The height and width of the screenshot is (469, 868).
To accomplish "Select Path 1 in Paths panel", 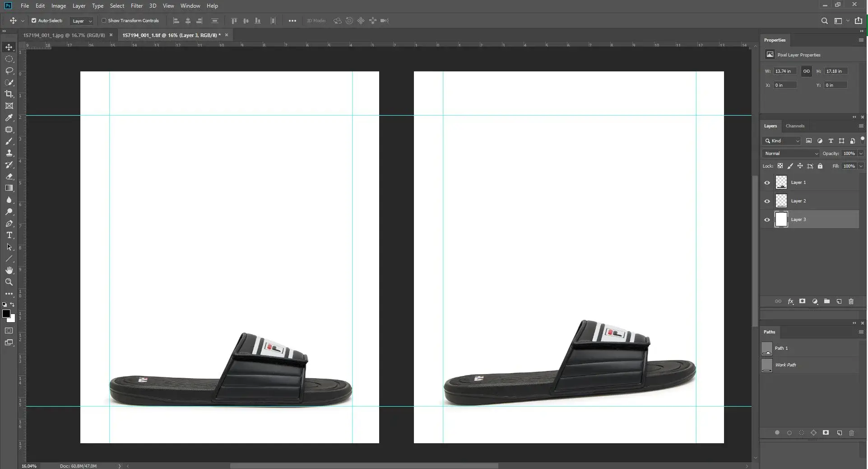I will coord(781,348).
